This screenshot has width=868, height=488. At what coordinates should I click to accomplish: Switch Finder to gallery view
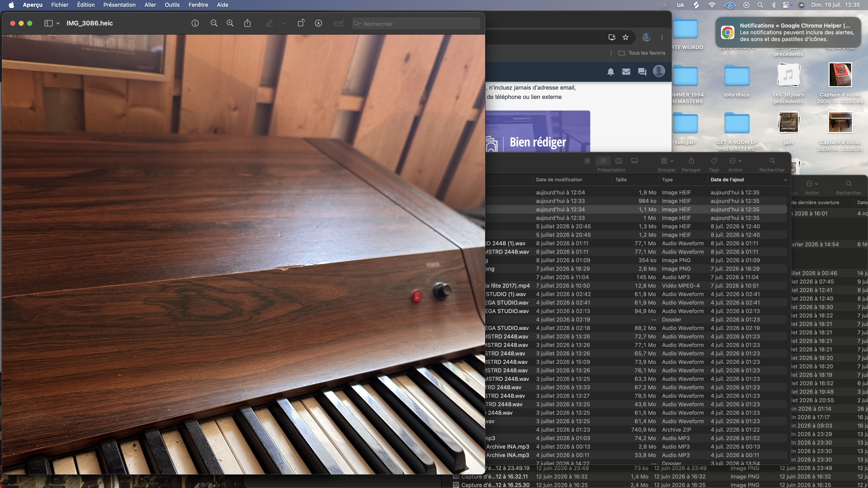tap(634, 161)
